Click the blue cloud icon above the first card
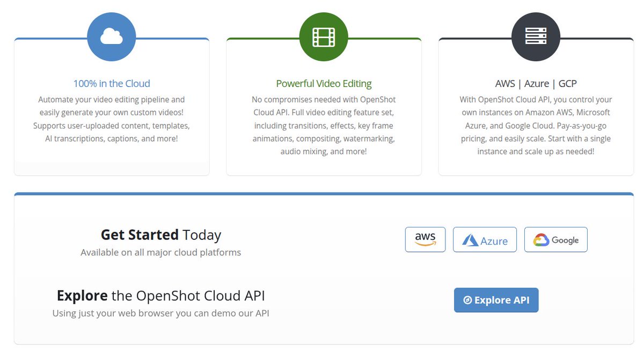Screen dimensions: 644x351 click(111, 36)
